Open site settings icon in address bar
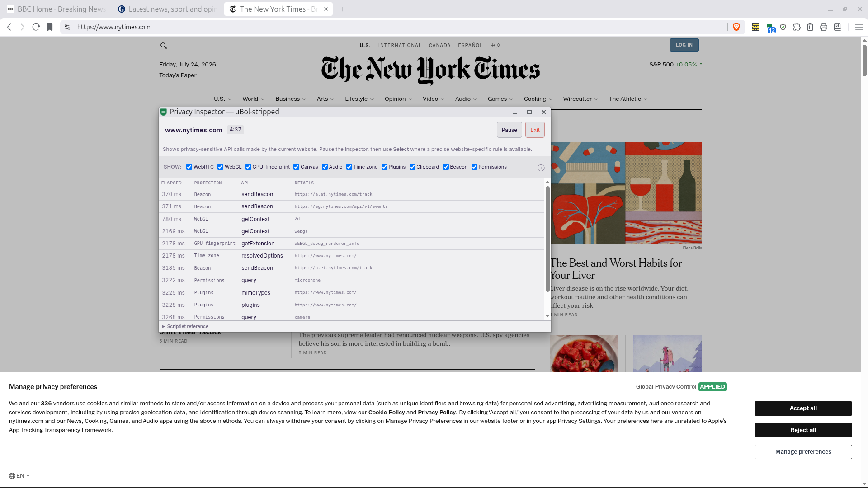Viewport: 868px width, 488px height. click(67, 27)
